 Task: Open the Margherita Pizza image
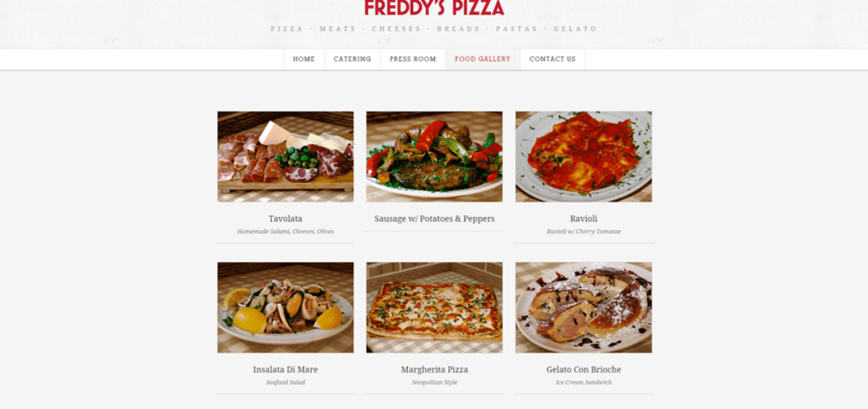point(434,308)
